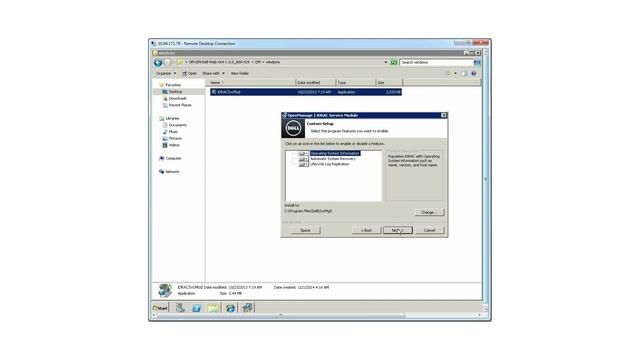Click Explorer back navigation arrow
640x360 pixels.
158,62
